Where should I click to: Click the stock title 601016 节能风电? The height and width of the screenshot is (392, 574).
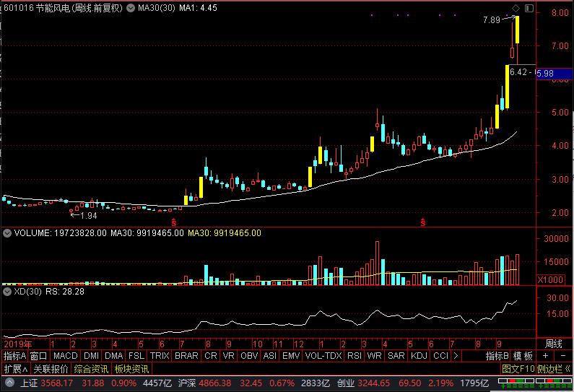pos(37,8)
